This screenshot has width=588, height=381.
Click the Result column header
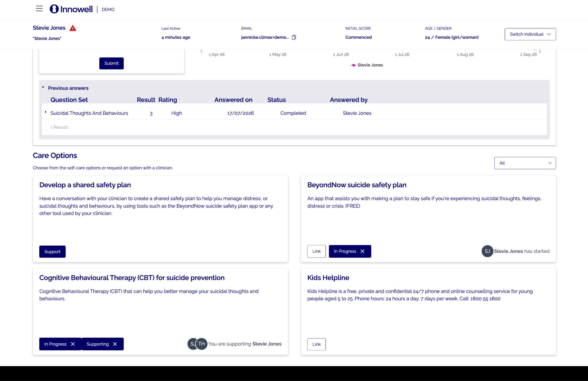(146, 100)
